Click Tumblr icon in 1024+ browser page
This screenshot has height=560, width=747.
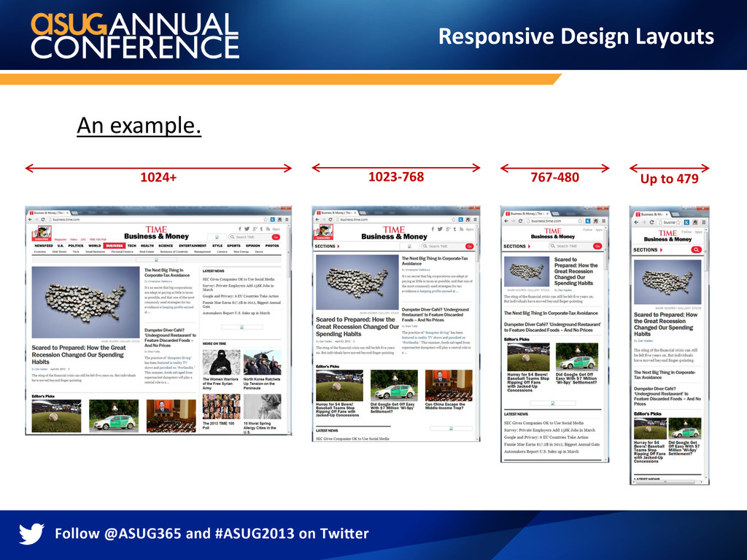coord(261,229)
